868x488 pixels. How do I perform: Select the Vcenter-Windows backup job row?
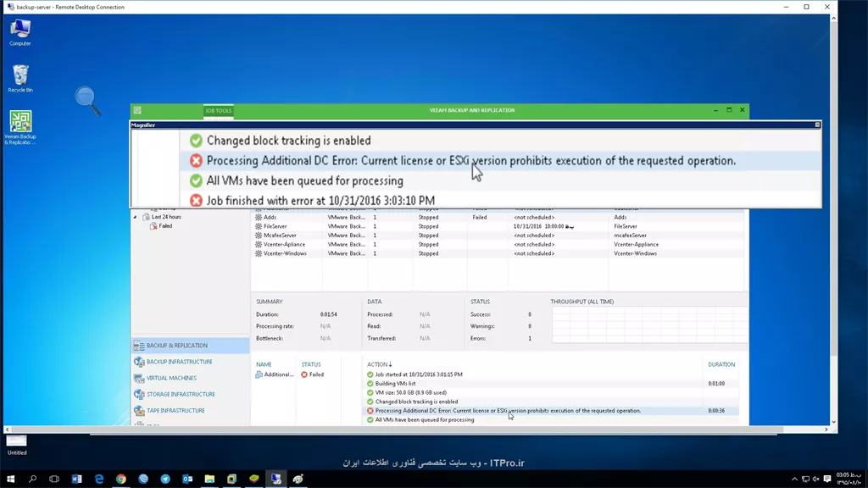pyautogui.click(x=498, y=253)
